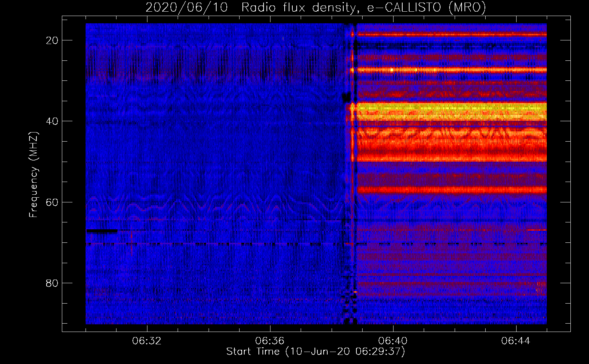This screenshot has height=364, width=589.
Task: Click the 20 frequency tick label
Action: point(52,40)
